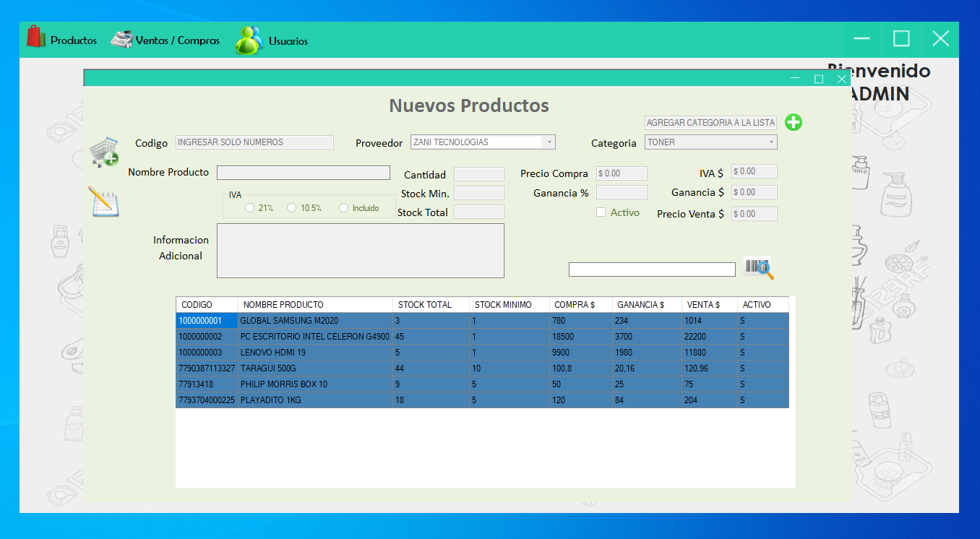The height and width of the screenshot is (539, 980).
Task: Focus the Informacion Adicional text area
Action: coord(361,251)
